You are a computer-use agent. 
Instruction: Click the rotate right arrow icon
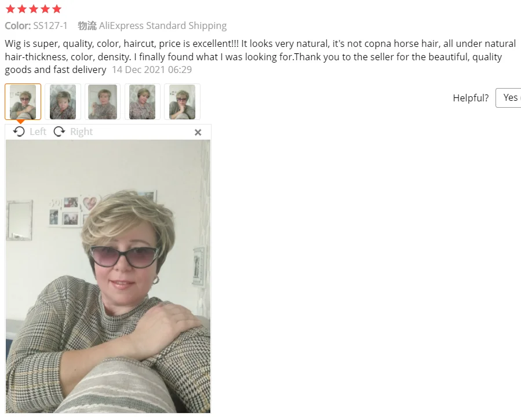60,132
